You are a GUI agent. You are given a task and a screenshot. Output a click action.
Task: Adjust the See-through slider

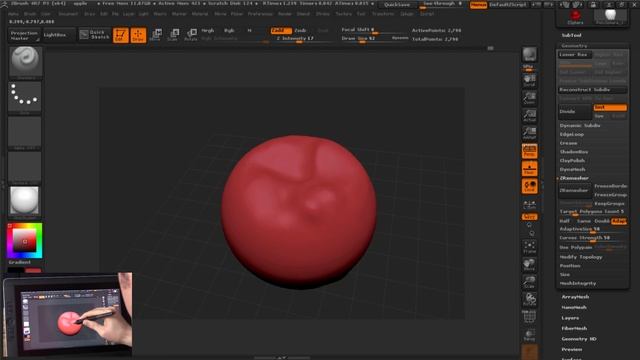(443, 4)
